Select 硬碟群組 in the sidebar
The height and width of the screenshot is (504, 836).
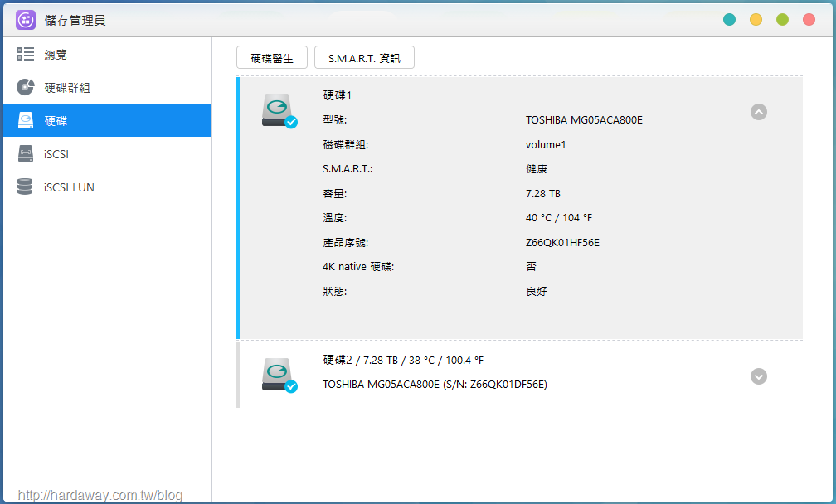coord(107,87)
